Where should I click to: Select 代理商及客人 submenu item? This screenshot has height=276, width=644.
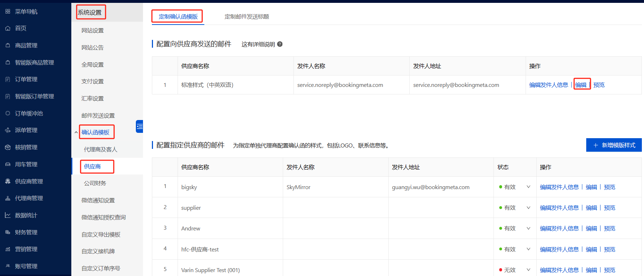101,150
